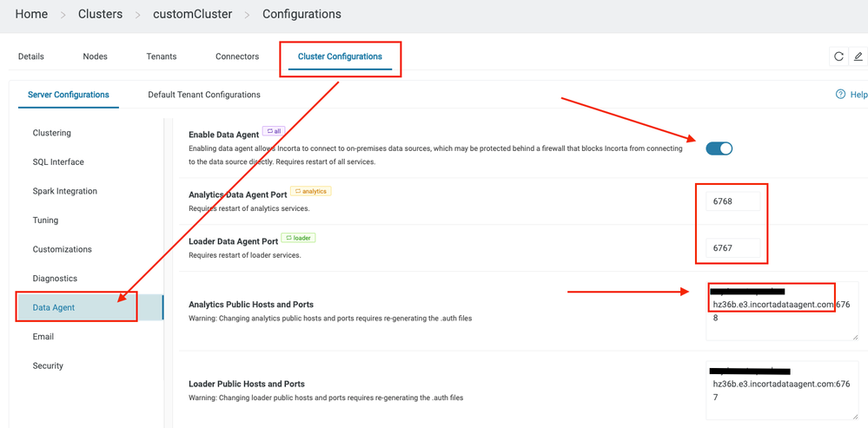The image size is (868, 428).
Task: Click the refresh icon at top right
Action: coord(838,56)
